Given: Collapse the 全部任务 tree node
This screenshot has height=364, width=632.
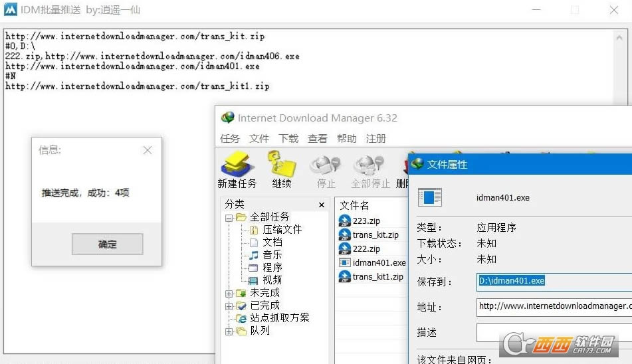Looking at the screenshot, I should [x=229, y=218].
